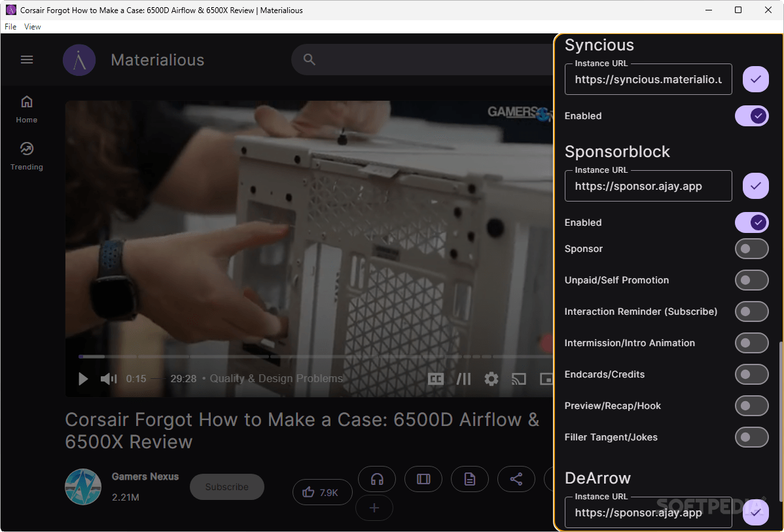Click the 'Quality & Design Problems' chapter label
Image resolution: width=784 pixels, height=532 pixels.
tap(276, 378)
